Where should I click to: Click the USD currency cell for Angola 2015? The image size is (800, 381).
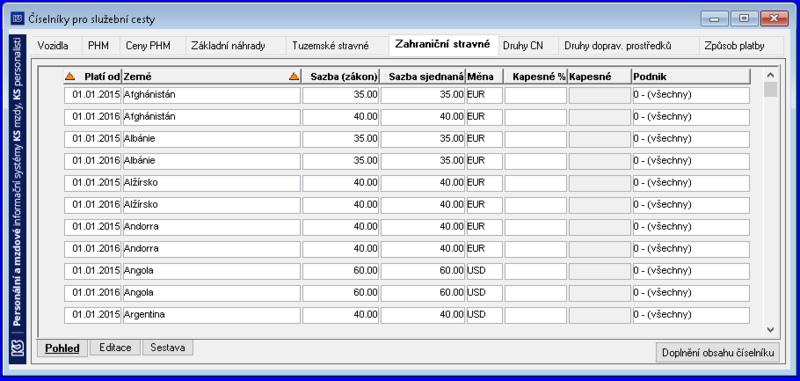[x=485, y=270]
